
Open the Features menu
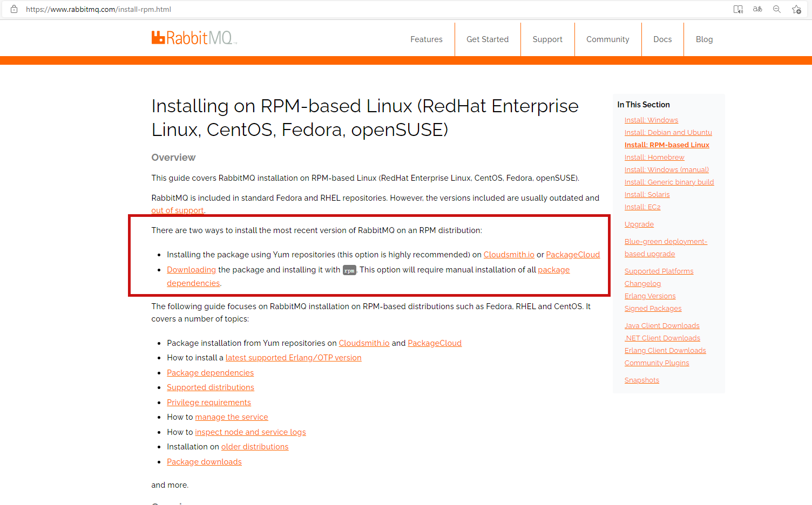(427, 39)
